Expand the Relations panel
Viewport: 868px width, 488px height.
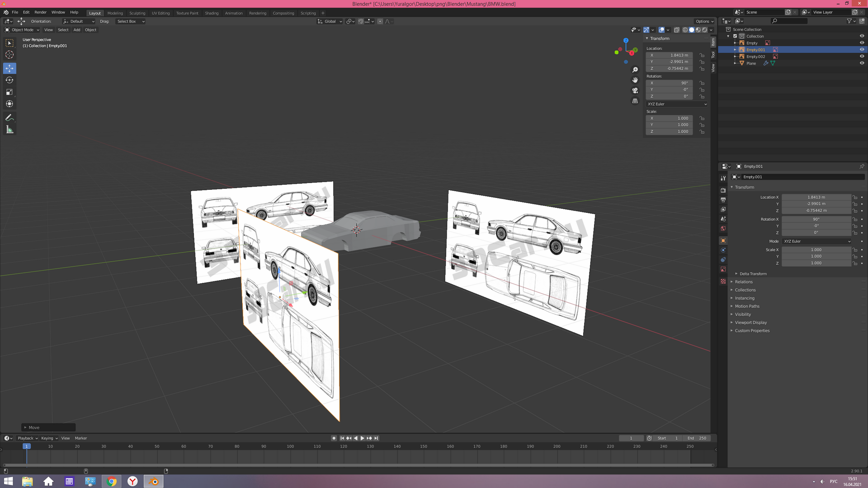coord(743,282)
